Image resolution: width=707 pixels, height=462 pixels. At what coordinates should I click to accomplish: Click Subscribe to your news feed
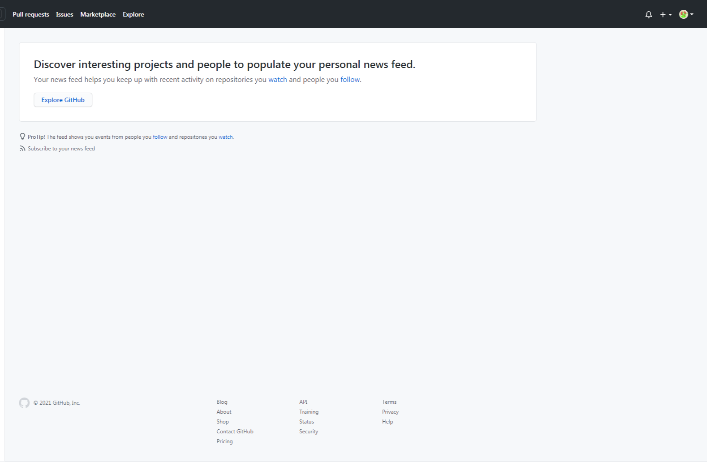[x=61, y=149]
